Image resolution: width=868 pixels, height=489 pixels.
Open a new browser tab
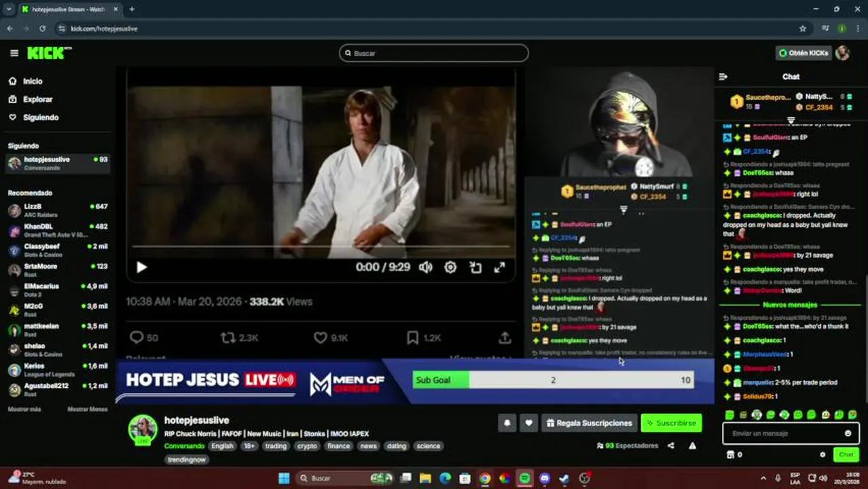click(131, 9)
